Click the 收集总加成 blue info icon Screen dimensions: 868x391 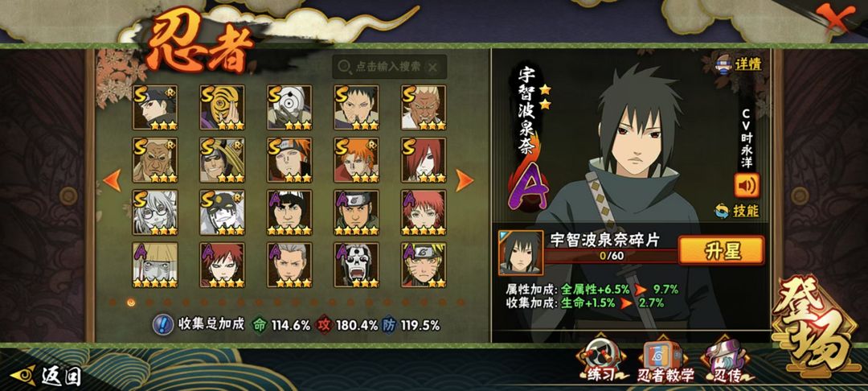coord(161,324)
